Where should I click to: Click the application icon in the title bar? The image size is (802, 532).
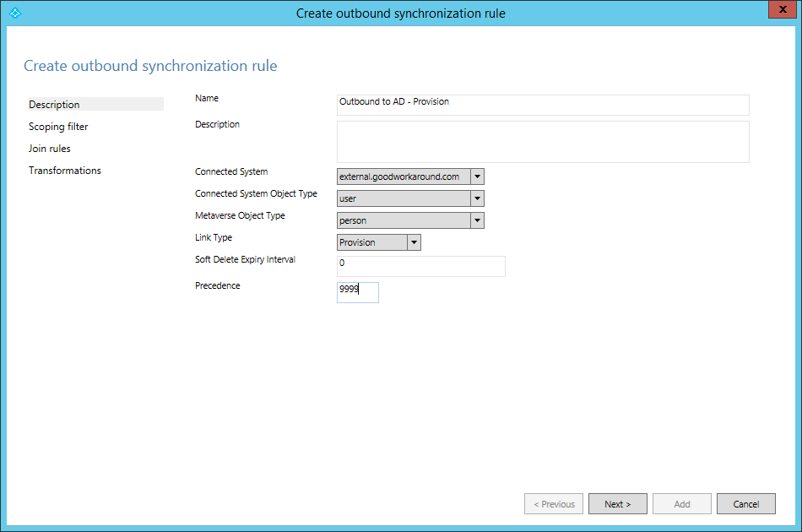[14, 14]
